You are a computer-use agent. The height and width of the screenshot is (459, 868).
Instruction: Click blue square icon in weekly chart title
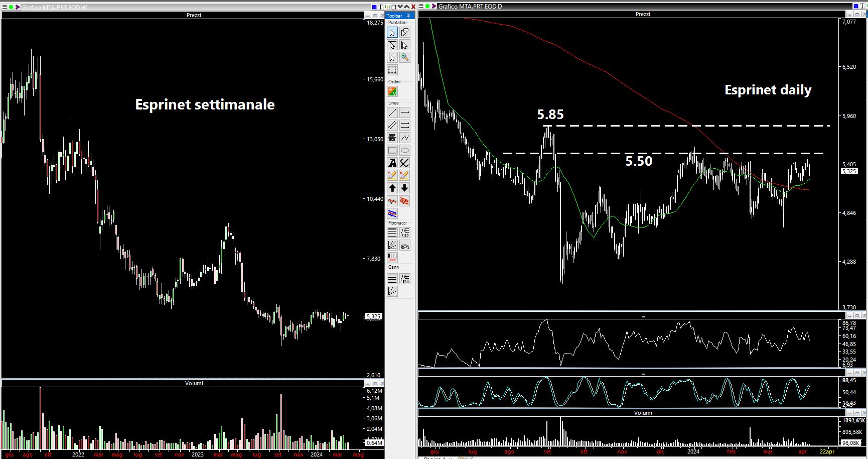point(374,7)
